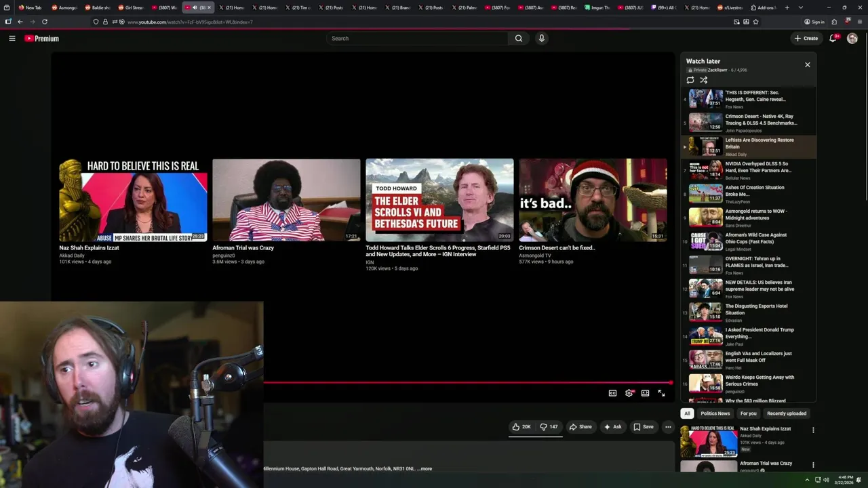Toggle theater mode in the player

[x=645, y=393]
